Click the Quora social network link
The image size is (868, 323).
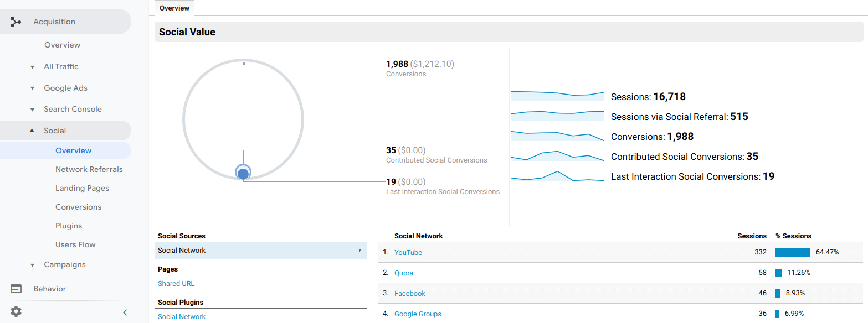pos(404,273)
